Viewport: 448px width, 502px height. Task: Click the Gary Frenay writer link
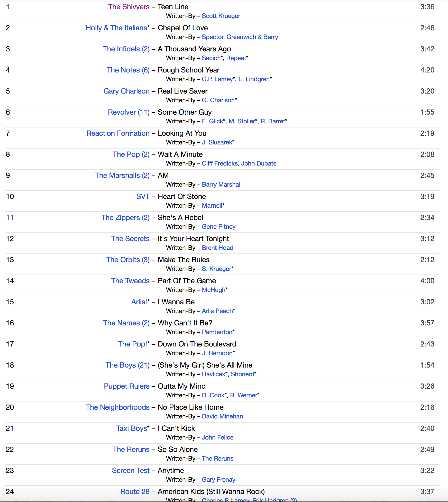click(218, 480)
